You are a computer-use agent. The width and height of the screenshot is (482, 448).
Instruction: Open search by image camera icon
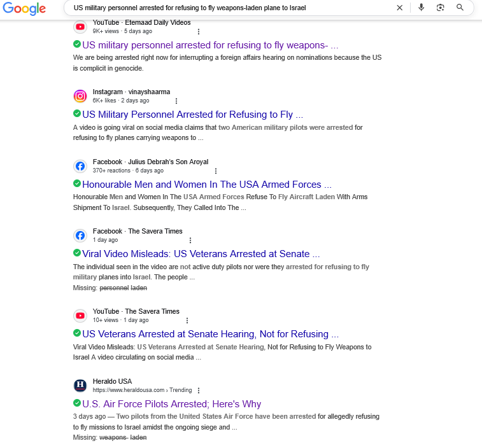tap(440, 8)
